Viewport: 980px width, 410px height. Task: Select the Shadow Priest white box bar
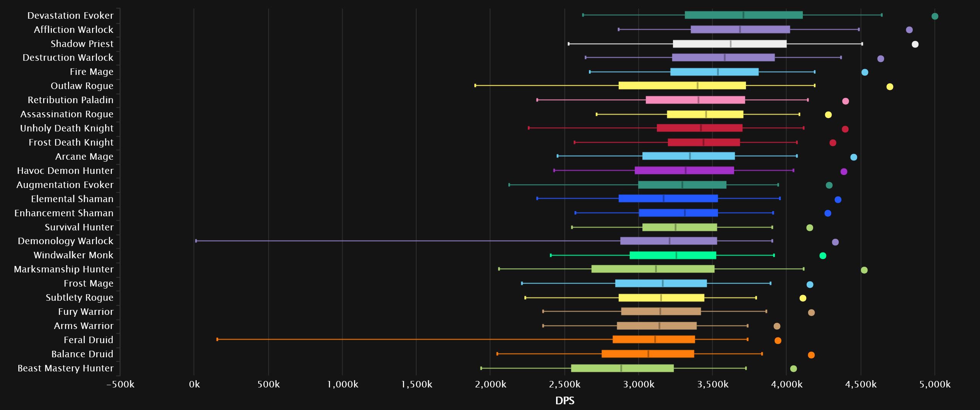click(729, 44)
